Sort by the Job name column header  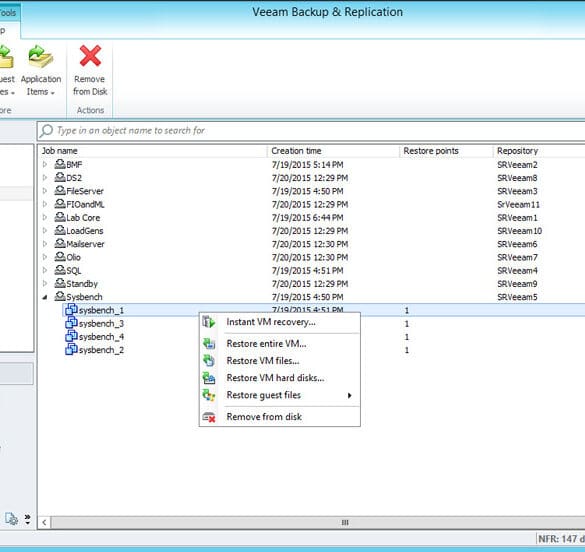coord(153,151)
